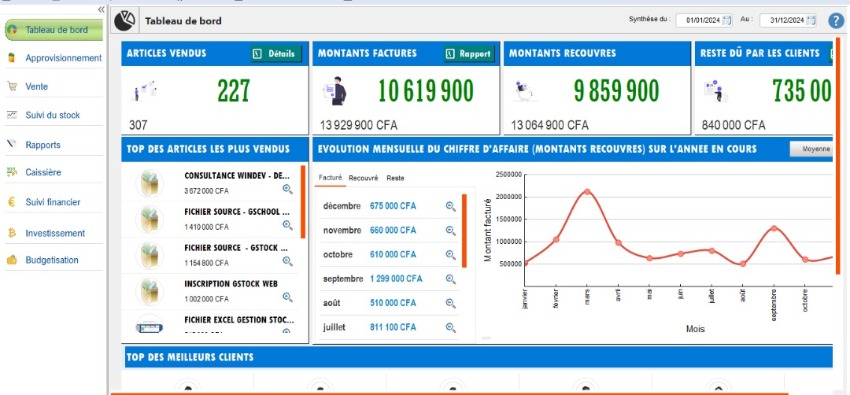Open Approvisionnement in the sidebar

click(63, 58)
